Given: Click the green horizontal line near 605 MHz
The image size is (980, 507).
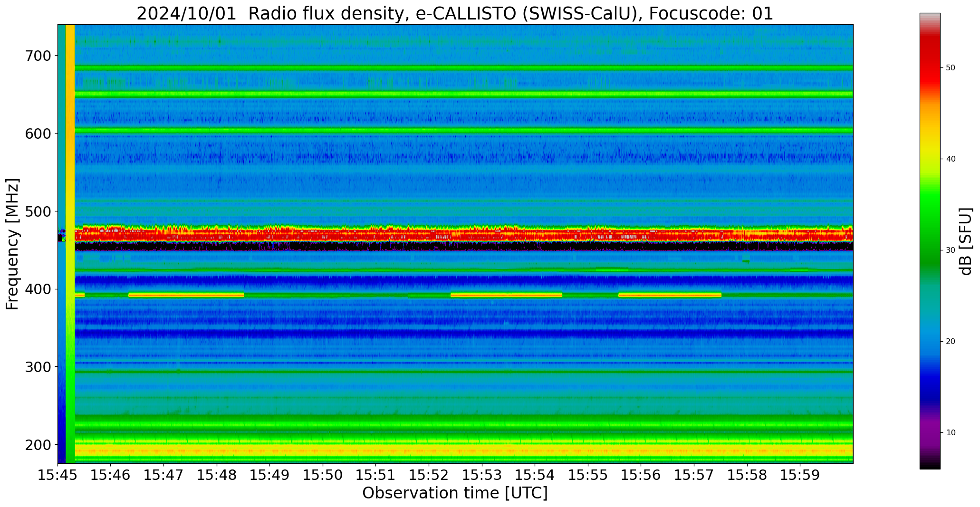Looking at the screenshot, I should [x=463, y=130].
